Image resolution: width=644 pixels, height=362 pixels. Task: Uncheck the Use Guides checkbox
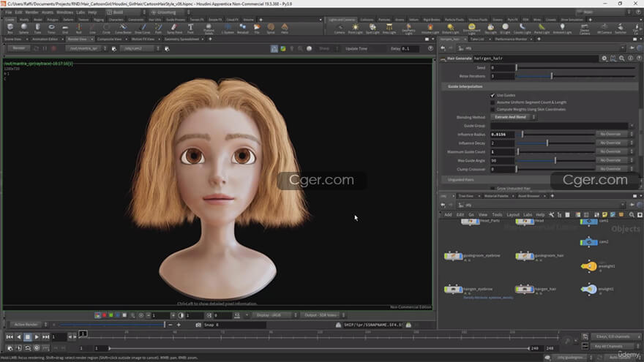click(493, 95)
